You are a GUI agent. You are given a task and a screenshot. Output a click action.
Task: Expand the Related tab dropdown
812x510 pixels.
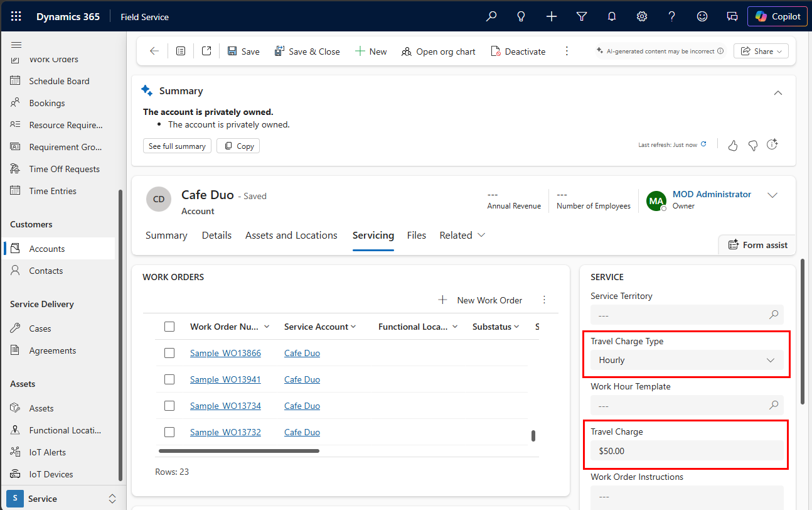(x=462, y=236)
